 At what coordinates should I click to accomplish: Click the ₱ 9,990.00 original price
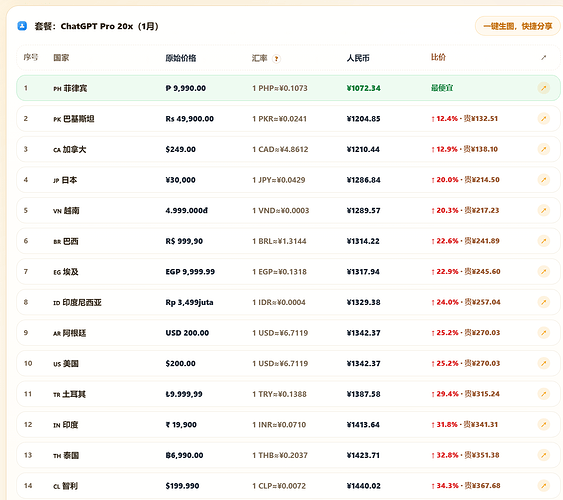click(x=186, y=88)
